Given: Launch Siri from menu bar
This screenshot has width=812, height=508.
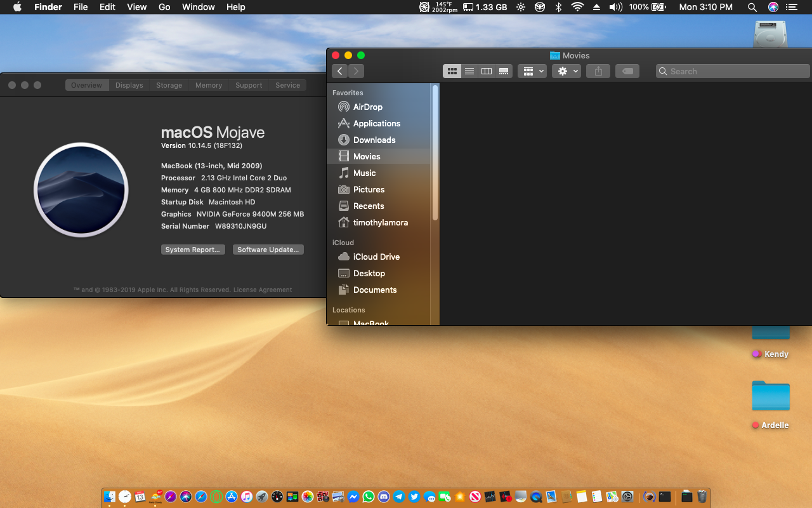Looking at the screenshot, I should [773, 7].
